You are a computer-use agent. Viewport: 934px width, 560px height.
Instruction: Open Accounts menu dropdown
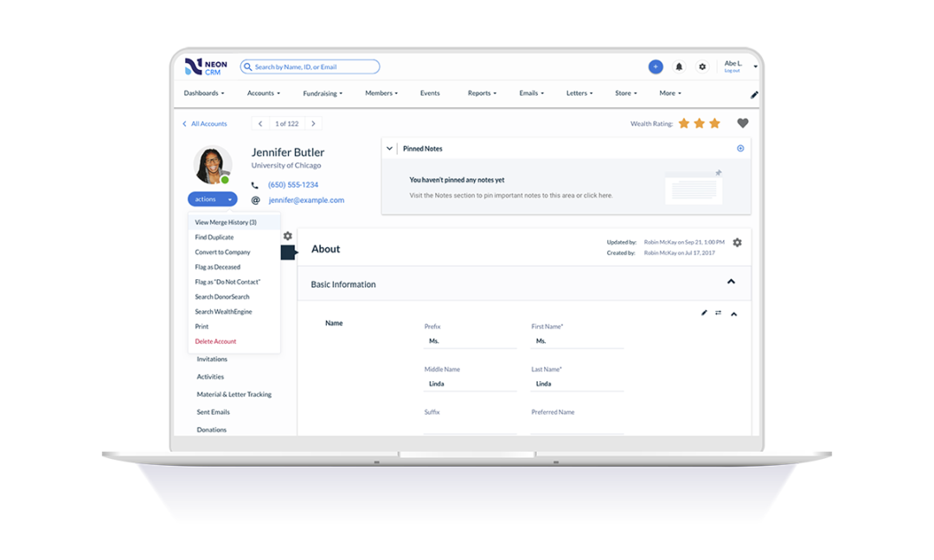tap(263, 93)
